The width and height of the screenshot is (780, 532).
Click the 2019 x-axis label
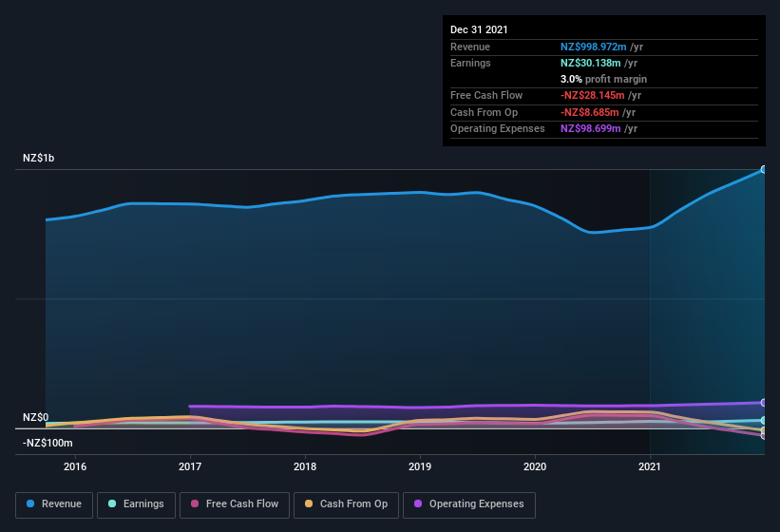pos(420,466)
